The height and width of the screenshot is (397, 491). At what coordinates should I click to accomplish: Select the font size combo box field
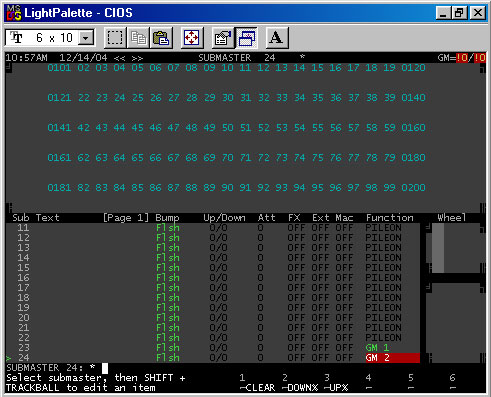point(50,38)
